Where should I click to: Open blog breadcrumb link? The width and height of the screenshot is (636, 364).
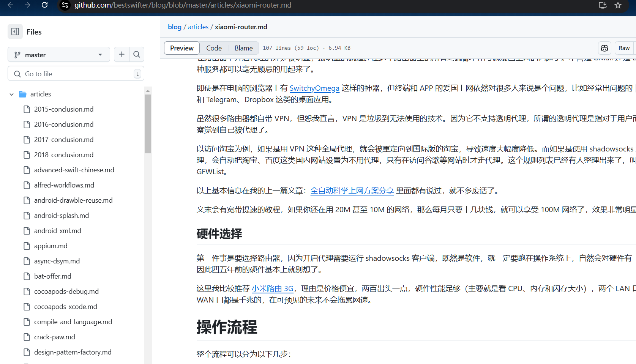tap(175, 27)
